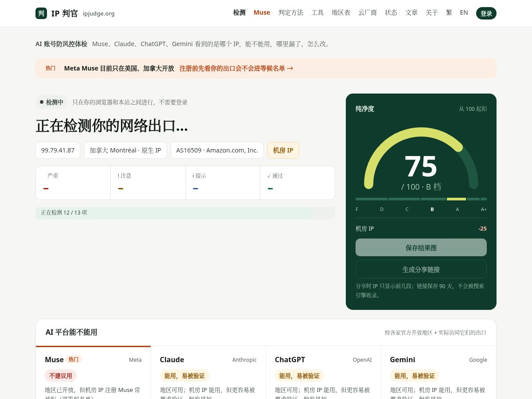Click the 检测中 status badge

pyautogui.click(x=51, y=102)
